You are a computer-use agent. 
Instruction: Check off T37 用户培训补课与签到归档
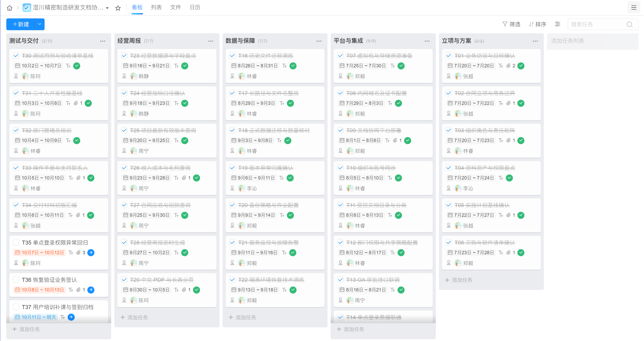point(16,307)
